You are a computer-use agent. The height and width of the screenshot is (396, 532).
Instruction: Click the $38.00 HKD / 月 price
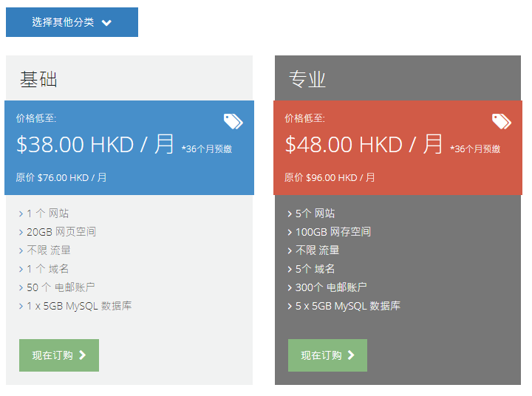coord(95,144)
